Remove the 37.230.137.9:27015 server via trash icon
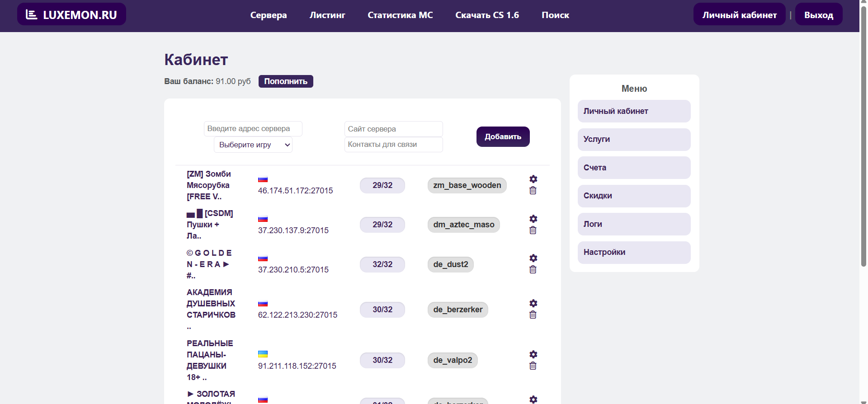The height and width of the screenshot is (404, 868). [533, 230]
